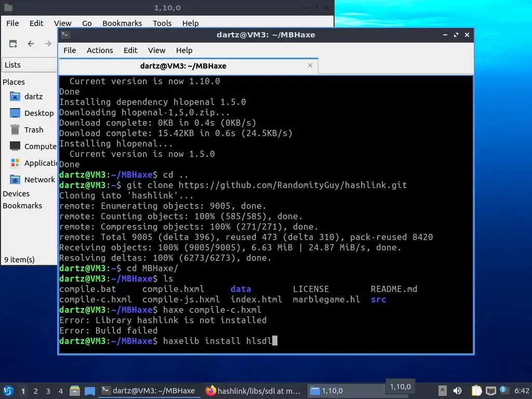Viewport: 532px width, 399px height.
Task: Select the dartz@VM3 terminal taskbar entry
Action: click(149, 391)
